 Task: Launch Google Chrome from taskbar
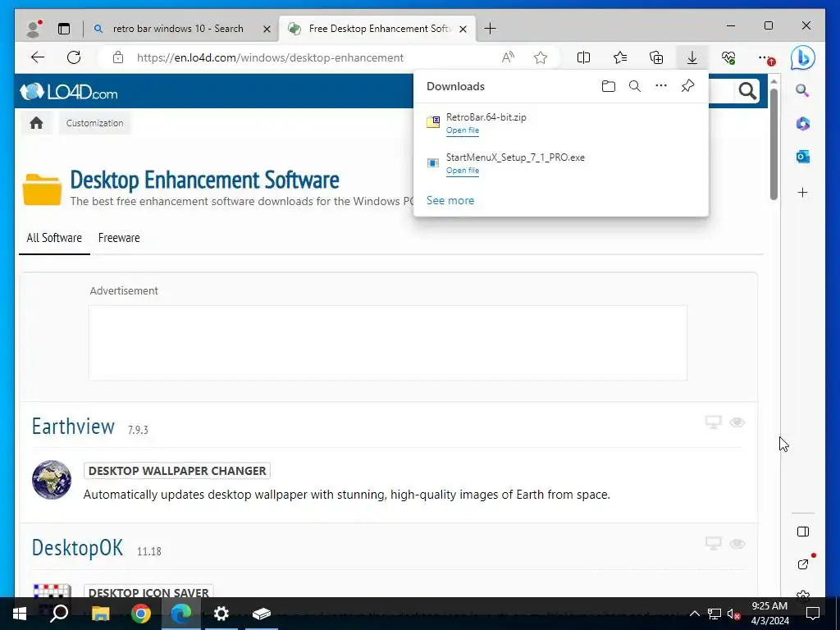tap(141, 614)
